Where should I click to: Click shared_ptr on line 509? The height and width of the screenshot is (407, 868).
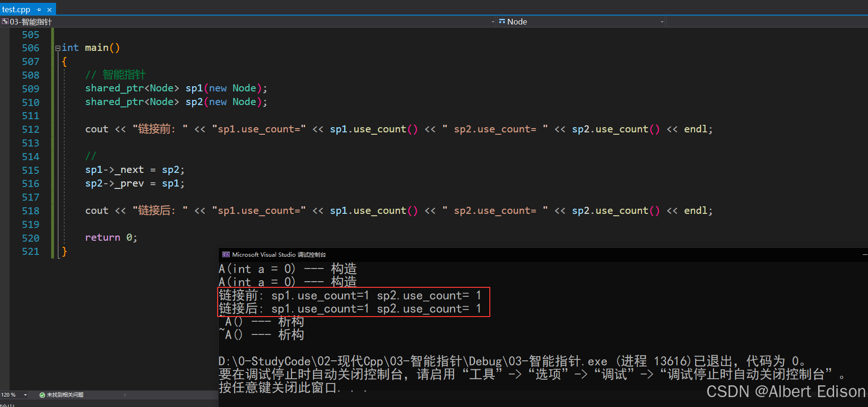(x=114, y=88)
